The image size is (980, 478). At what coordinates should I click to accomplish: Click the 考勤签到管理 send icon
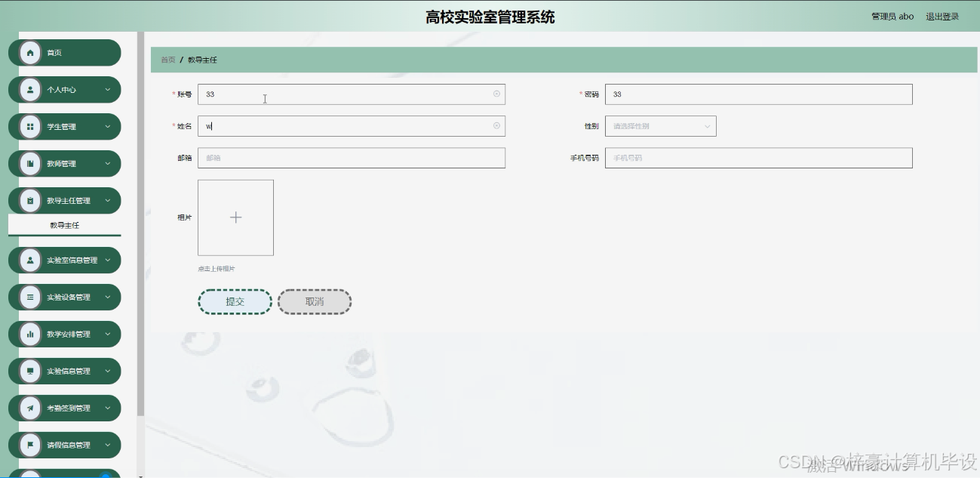(x=29, y=408)
